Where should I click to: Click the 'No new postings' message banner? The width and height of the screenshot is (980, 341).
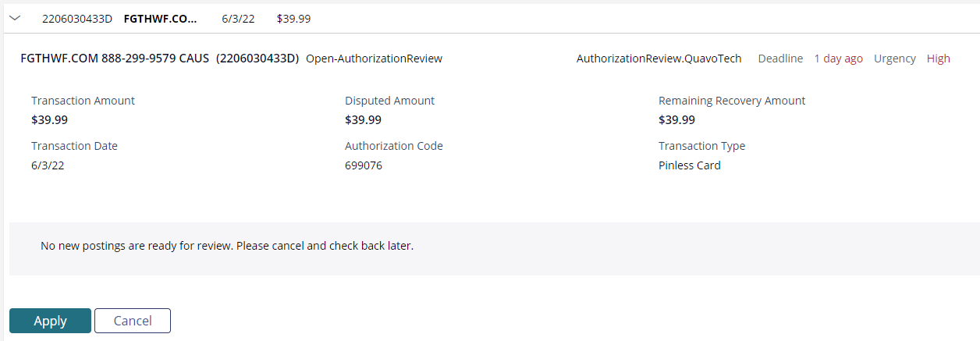tap(495, 248)
